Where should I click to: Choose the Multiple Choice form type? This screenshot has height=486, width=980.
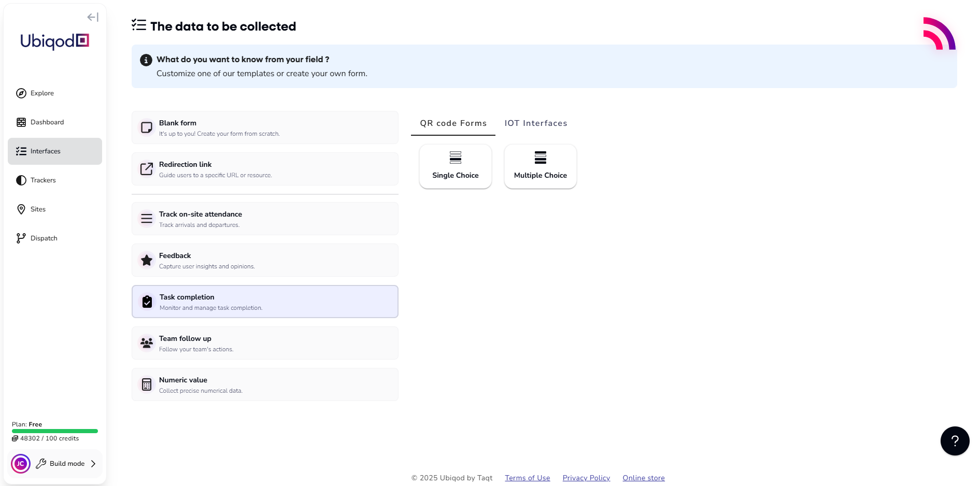click(x=540, y=166)
